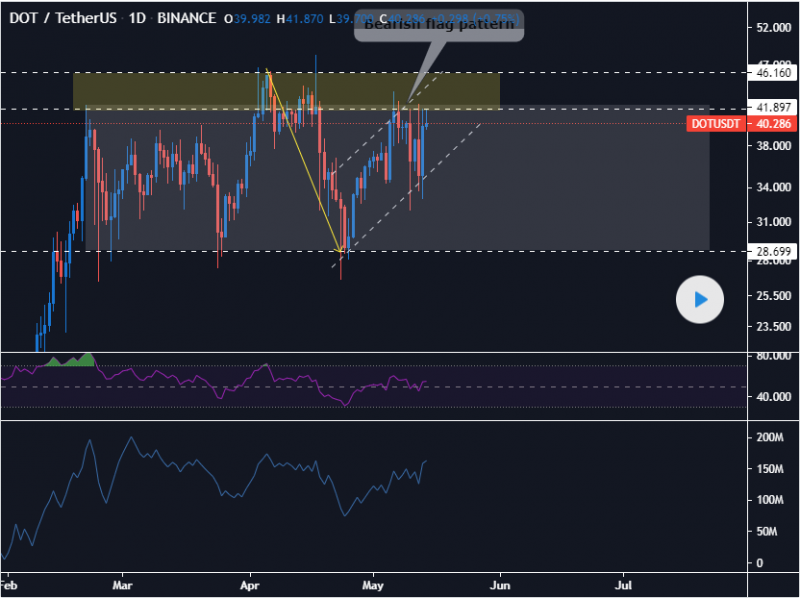Select the 28.699 support level label
The image size is (800, 598).
[x=774, y=252]
